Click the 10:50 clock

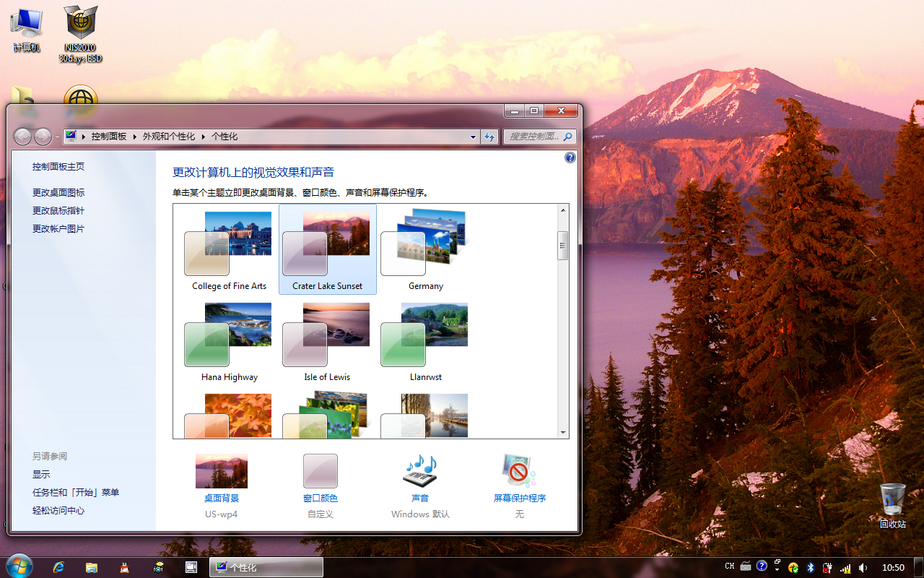pyautogui.click(x=893, y=568)
